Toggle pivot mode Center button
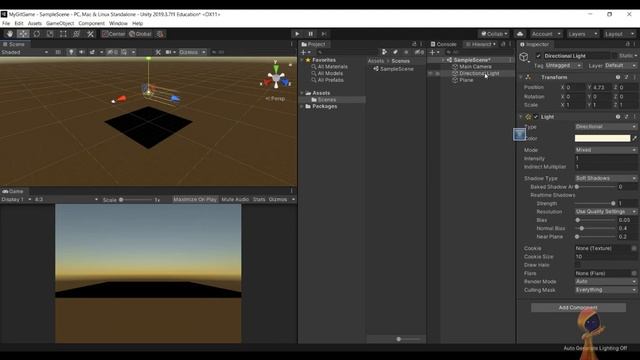Viewport: 640px width, 360px height. pyautogui.click(x=113, y=34)
